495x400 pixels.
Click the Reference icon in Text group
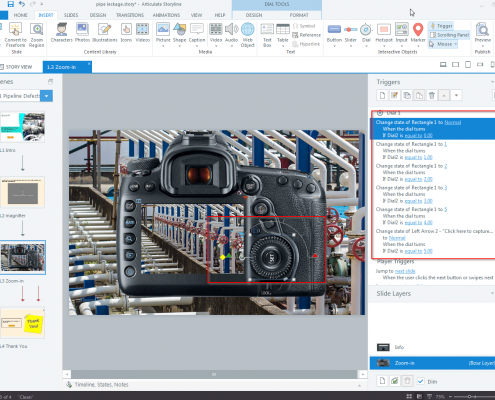coord(295,35)
